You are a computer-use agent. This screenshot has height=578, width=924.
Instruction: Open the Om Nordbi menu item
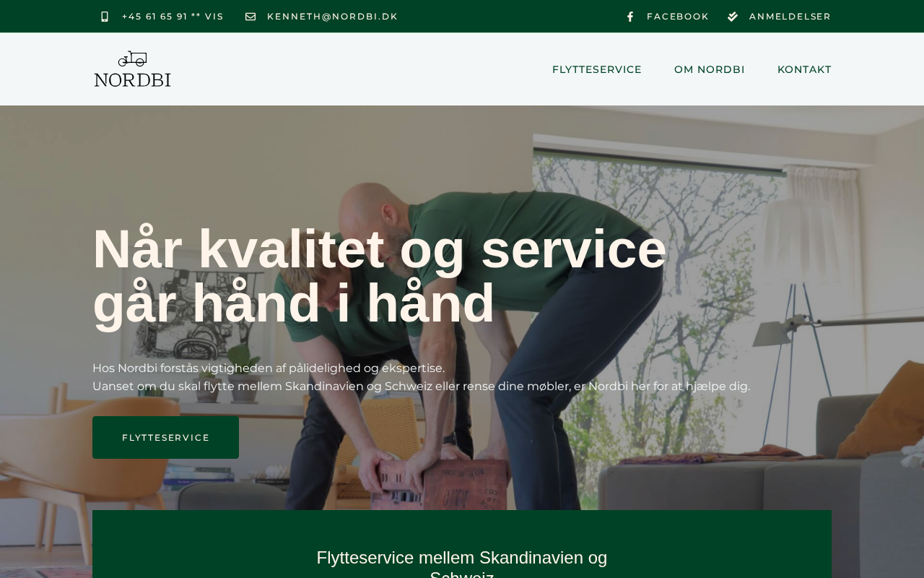tap(710, 69)
